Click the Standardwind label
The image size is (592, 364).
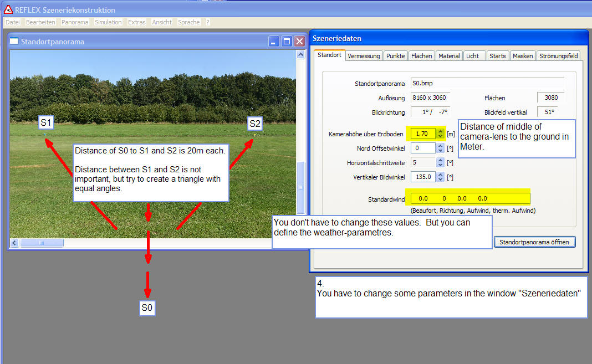386,199
